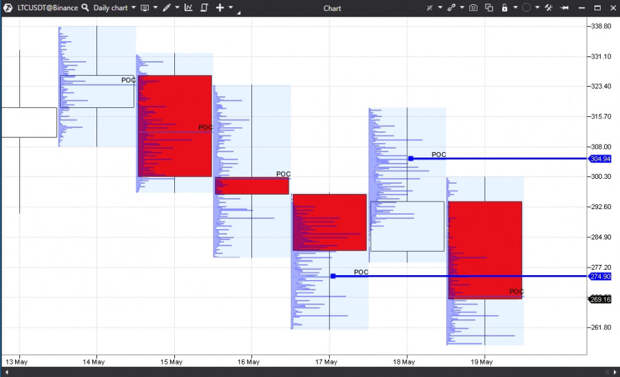Click the black 269.16 current price label
This screenshot has height=377, width=620.
coord(600,299)
